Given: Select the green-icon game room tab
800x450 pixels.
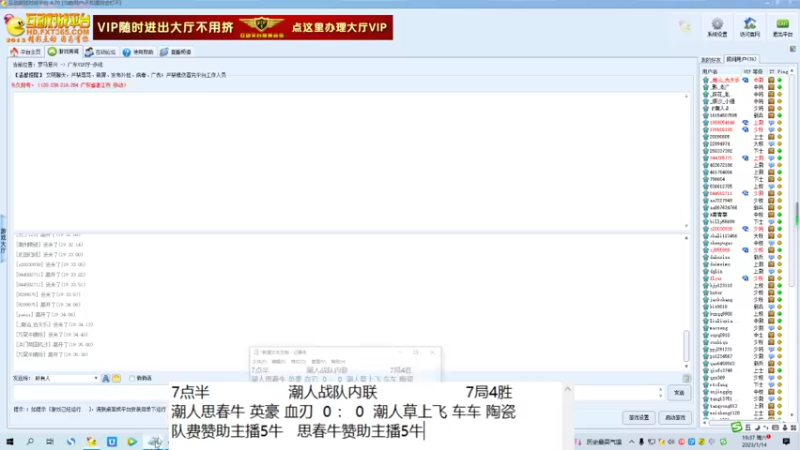Looking at the screenshot, I should 63,52.
